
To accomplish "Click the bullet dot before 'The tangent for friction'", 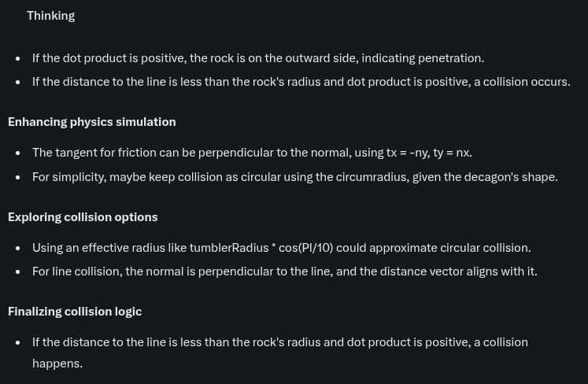I will coord(18,153).
